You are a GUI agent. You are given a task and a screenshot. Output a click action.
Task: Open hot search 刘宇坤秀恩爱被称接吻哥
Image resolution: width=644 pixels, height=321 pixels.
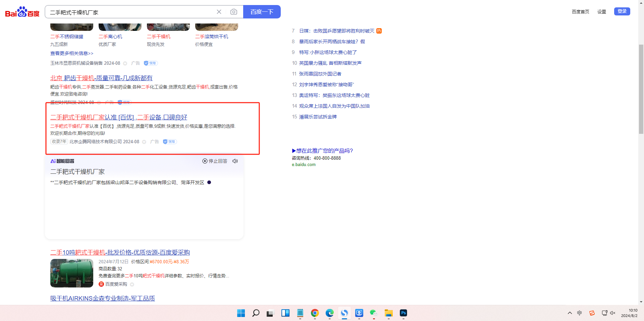[326, 85]
